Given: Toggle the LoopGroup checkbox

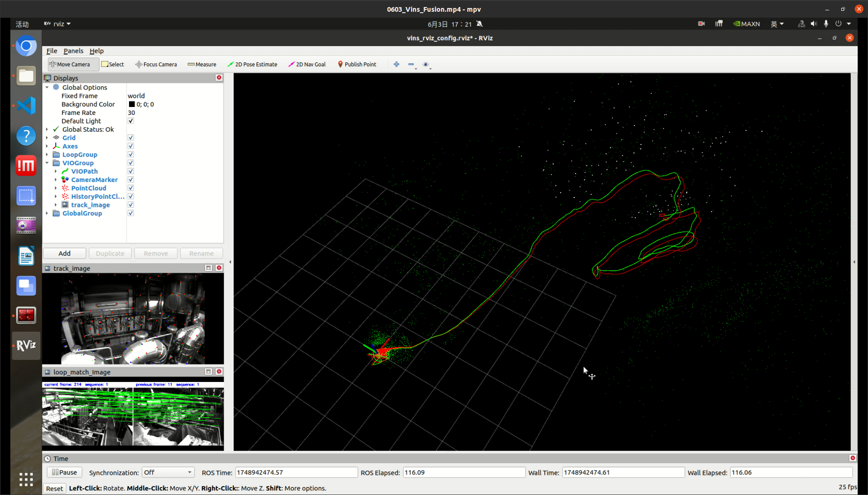Looking at the screenshot, I should [131, 155].
